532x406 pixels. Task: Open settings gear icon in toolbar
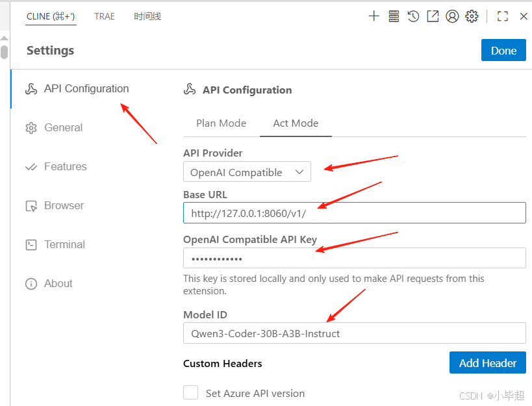click(x=472, y=16)
